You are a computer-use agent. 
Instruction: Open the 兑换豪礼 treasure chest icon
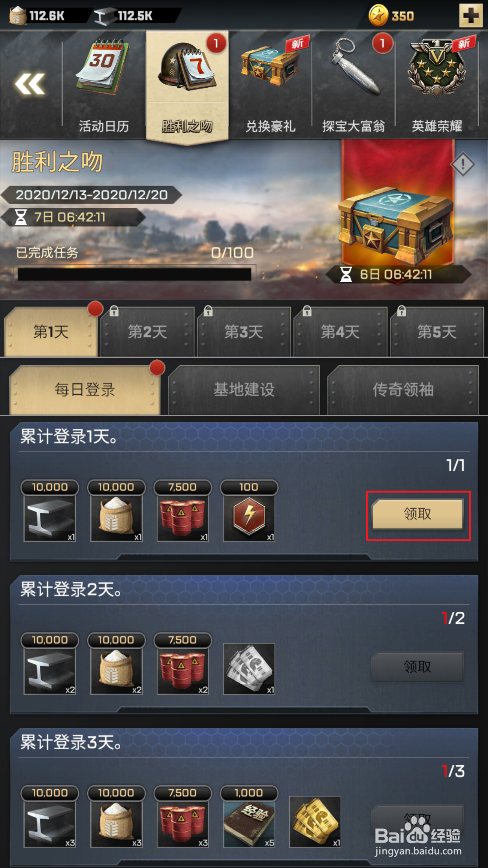tap(270, 63)
